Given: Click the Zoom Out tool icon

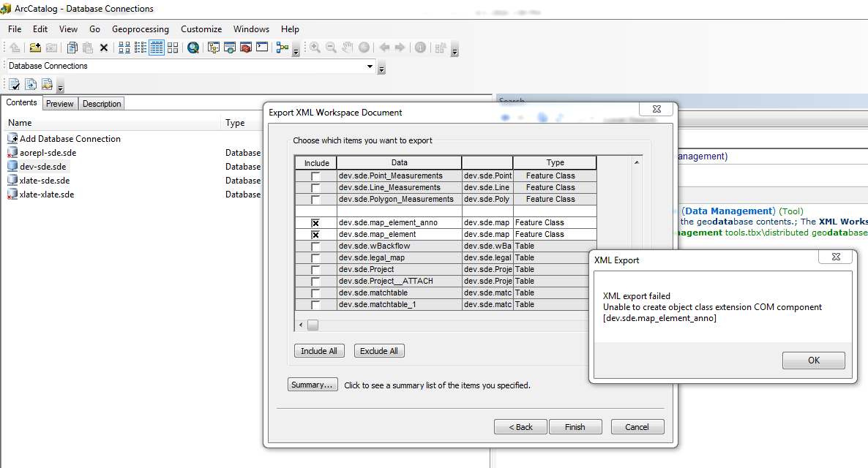Looking at the screenshot, I should [331, 48].
